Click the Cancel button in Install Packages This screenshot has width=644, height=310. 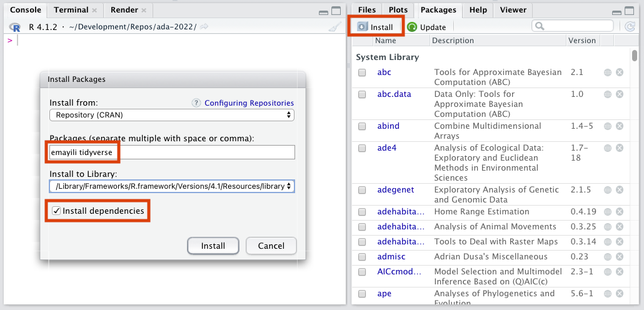click(x=271, y=246)
